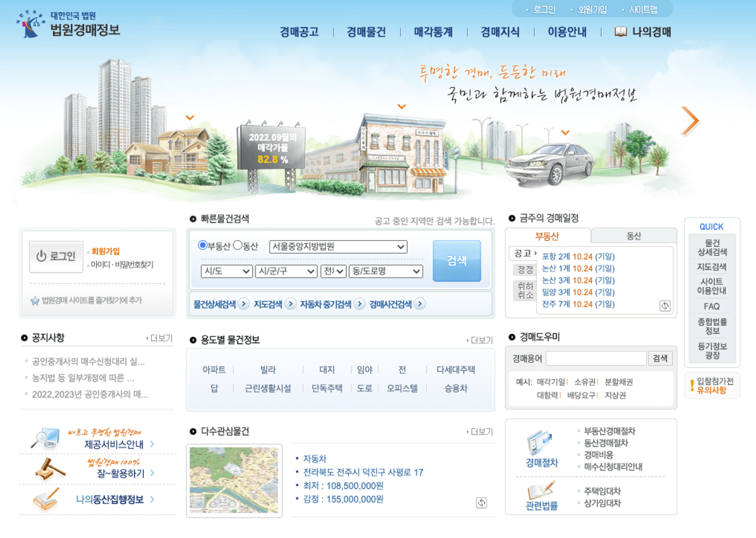Select the 동산 radio button

click(237, 245)
